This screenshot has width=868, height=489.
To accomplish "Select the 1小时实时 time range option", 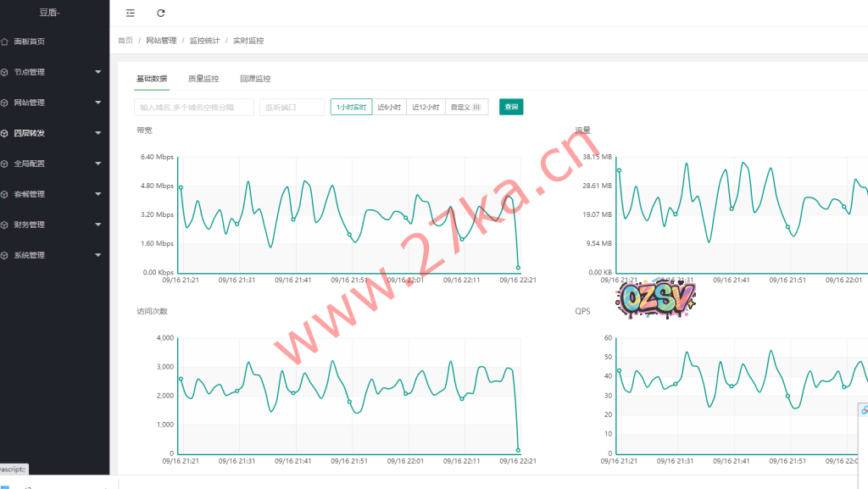I will click(351, 108).
